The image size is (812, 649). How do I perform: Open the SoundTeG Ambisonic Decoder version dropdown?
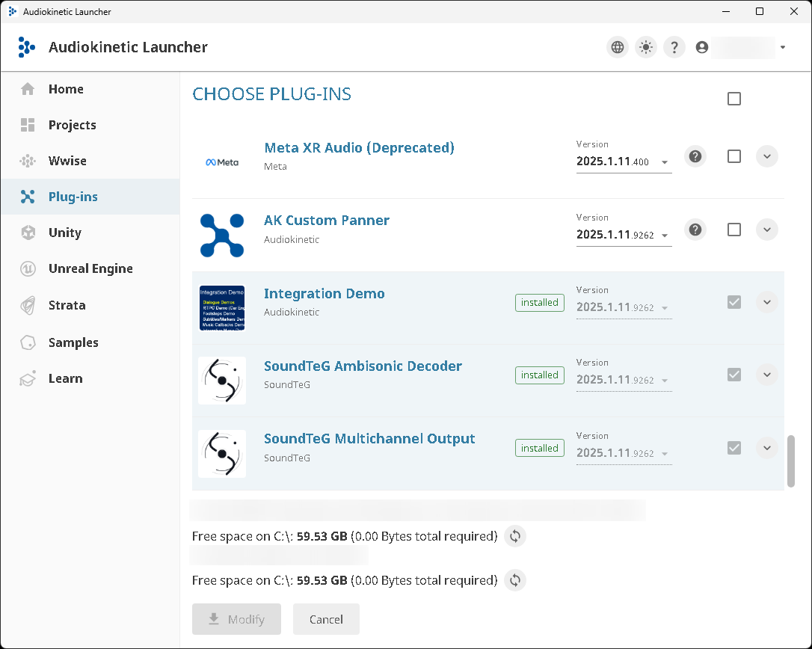tap(624, 380)
